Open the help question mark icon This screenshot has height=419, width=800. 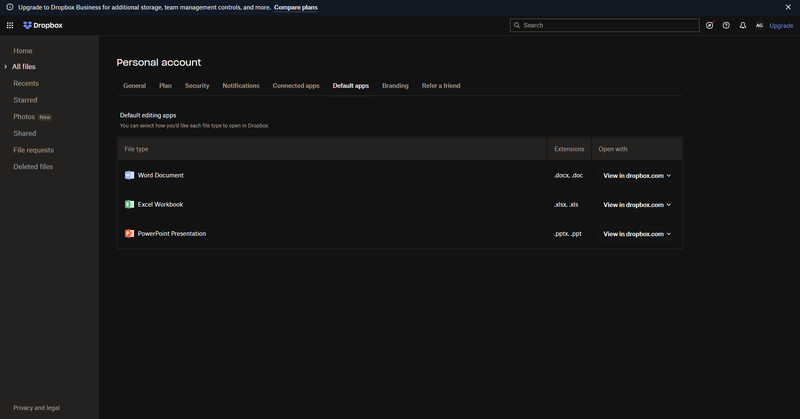tap(726, 25)
